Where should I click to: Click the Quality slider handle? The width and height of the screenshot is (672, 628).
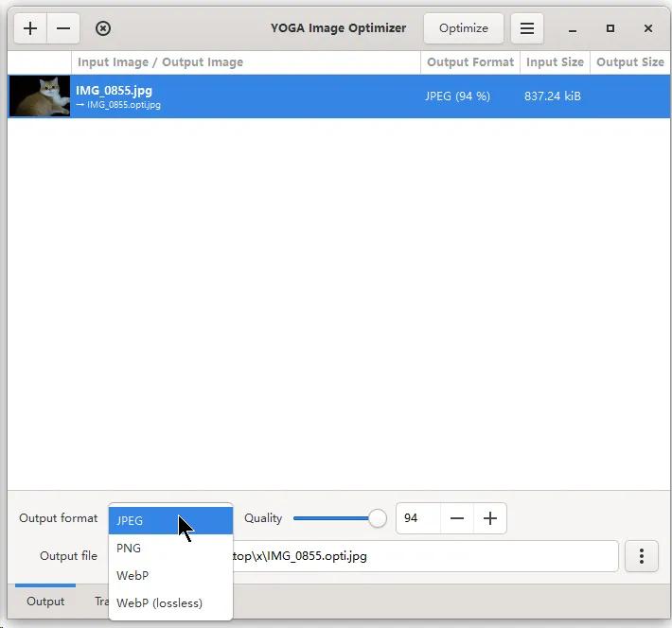[x=378, y=518]
